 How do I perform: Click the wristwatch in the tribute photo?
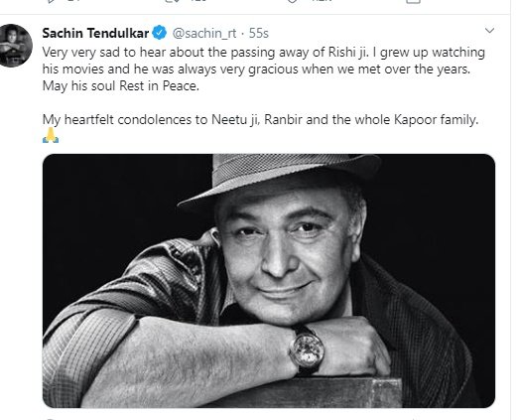(x=307, y=350)
